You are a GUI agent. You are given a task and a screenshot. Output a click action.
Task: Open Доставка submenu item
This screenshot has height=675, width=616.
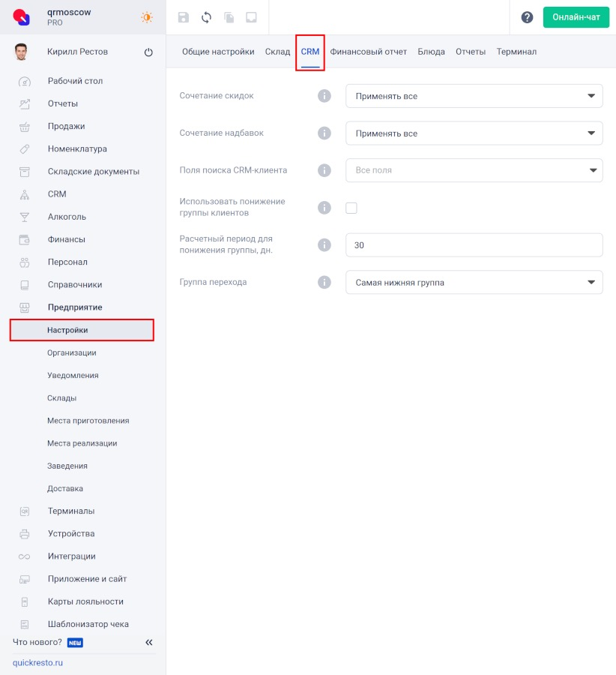tap(65, 488)
